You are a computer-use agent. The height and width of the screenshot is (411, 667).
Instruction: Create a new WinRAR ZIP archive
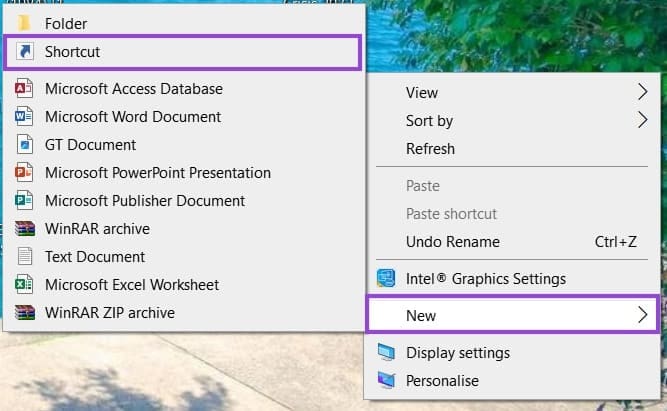pos(110,313)
